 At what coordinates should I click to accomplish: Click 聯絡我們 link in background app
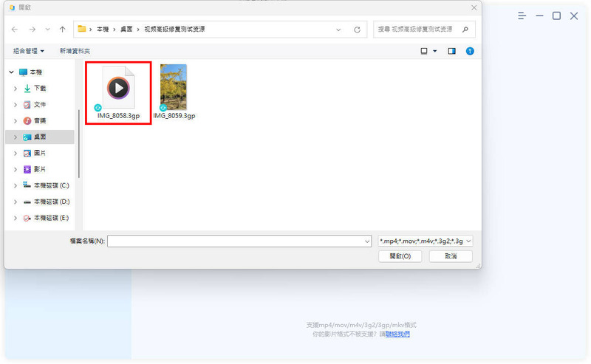click(397, 334)
